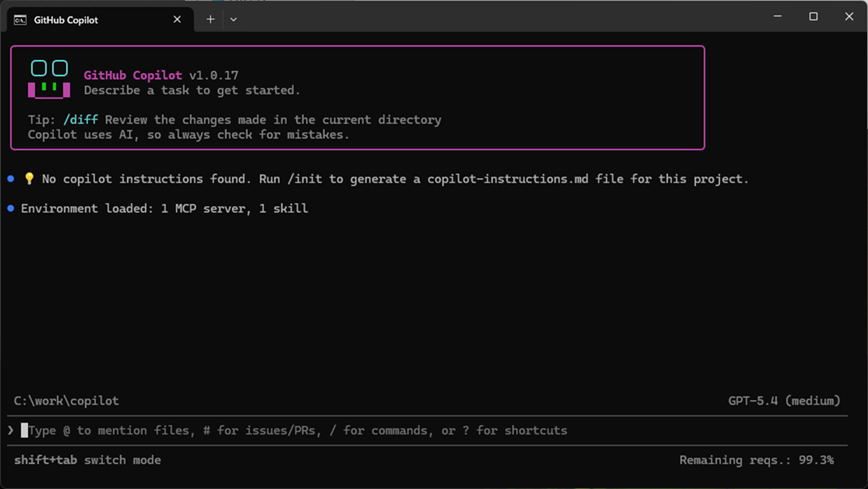Click the /diff command in the tip
868x489 pixels.
click(80, 120)
